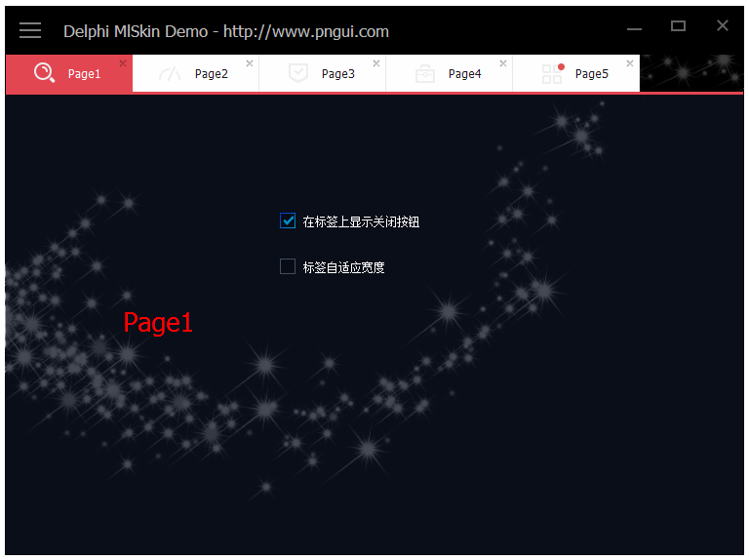Click the shield icon on Page3 tab
This screenshot has width=749, height=560.
[x=298, y=73]
